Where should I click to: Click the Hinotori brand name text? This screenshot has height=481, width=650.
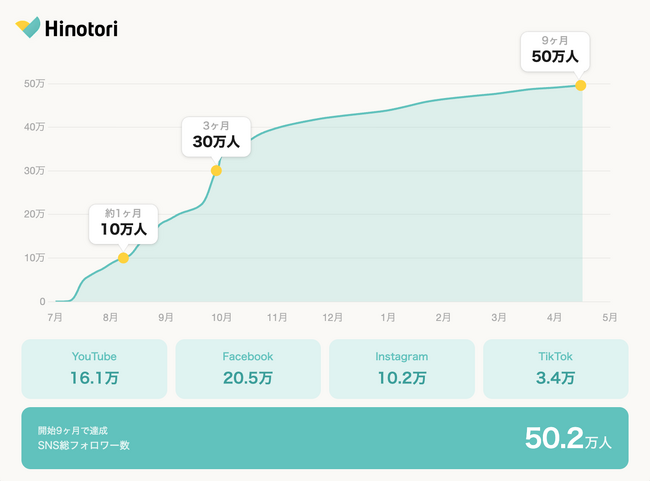81,29
